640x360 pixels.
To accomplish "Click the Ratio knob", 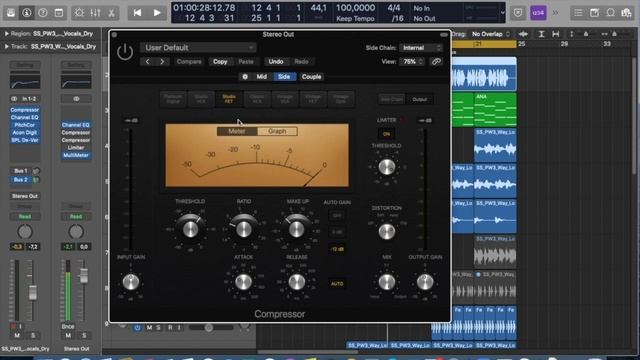I will point(244,229).
